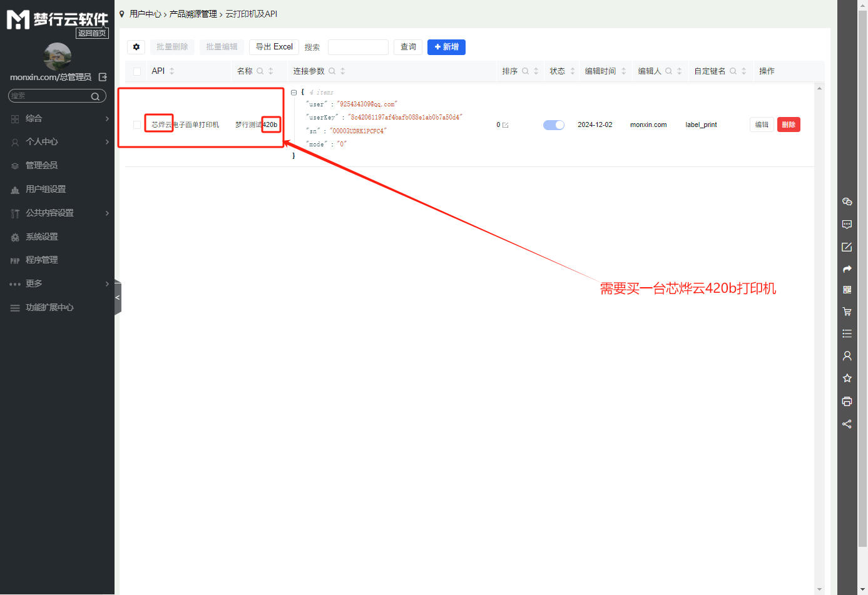Click the 自定键名 column search icon
Viewport: 868px width, 595px height.
coord(733,71)
